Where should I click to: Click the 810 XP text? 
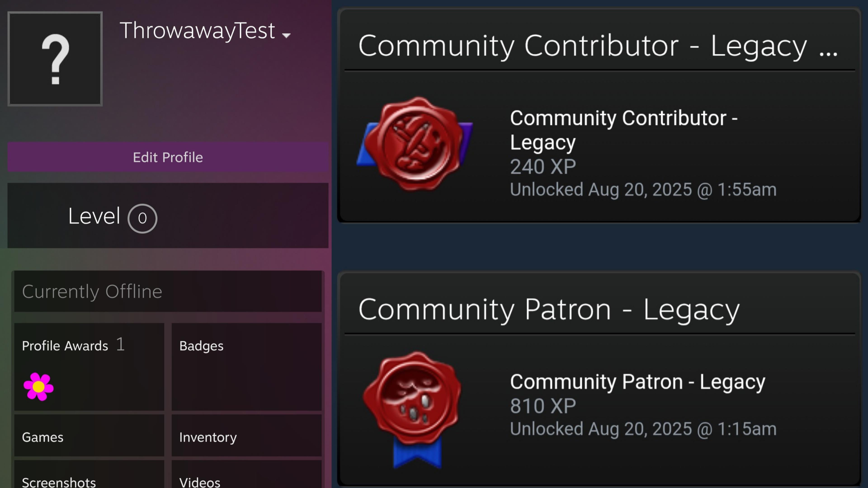pos(543,406)
